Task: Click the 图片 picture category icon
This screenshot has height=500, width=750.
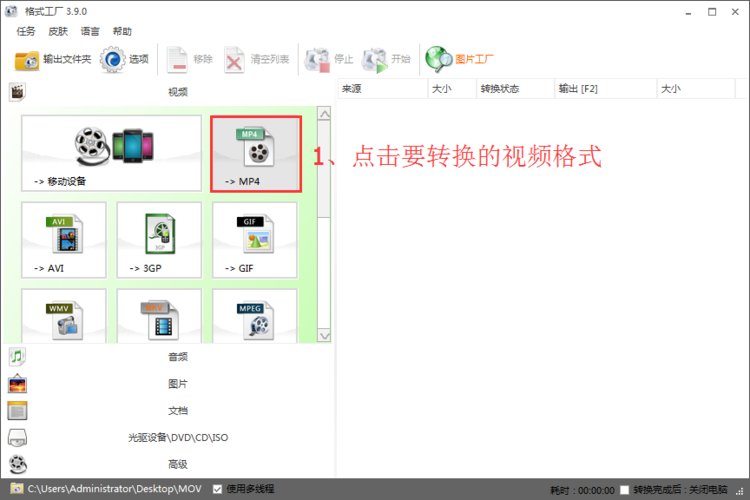Action: [x=17, y=384]
